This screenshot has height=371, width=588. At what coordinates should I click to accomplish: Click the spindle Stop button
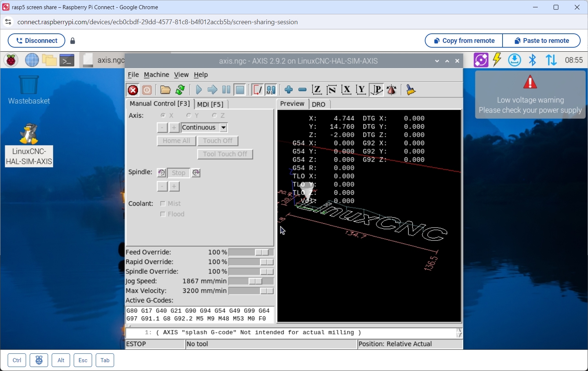coord(179,173)
